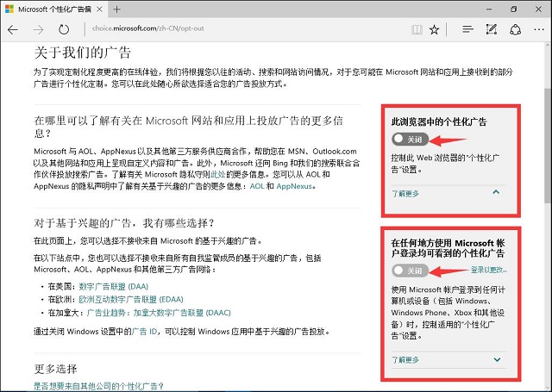Refresh the current page

64,29
